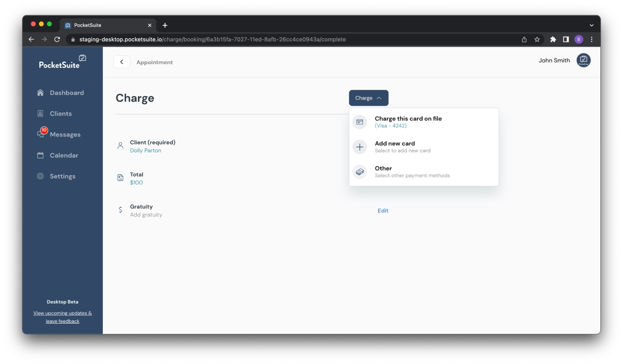Go back with browser back arrow
The image size is (623, 364).
click(31, 39)
